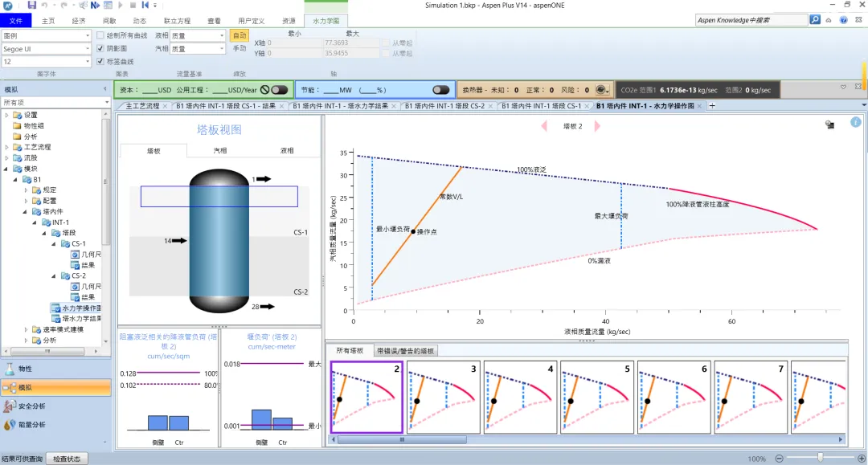Screen dimensions: 868x465
Task: Toggle the economics 资本 activation switch
Action: 279,90
